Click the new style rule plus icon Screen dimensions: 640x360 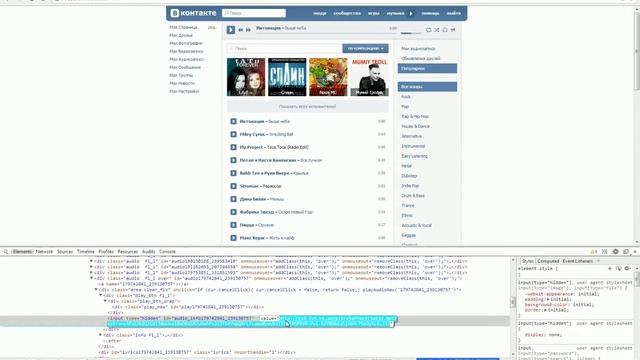(x=610, y=269)
